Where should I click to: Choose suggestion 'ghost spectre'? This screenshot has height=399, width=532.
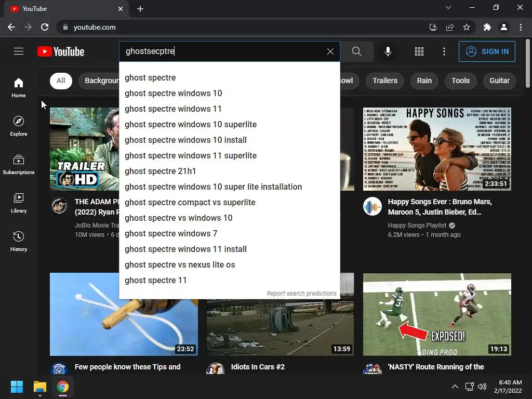click(230, 78)
